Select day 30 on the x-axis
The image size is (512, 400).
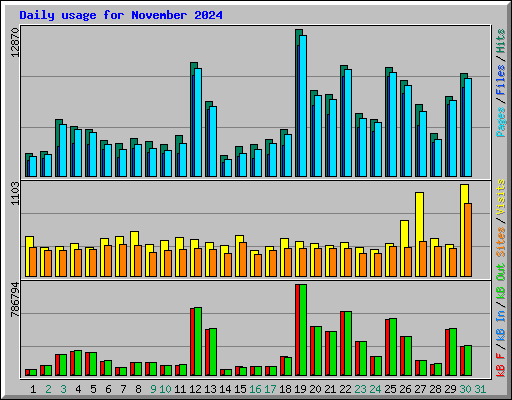[465, 389]
